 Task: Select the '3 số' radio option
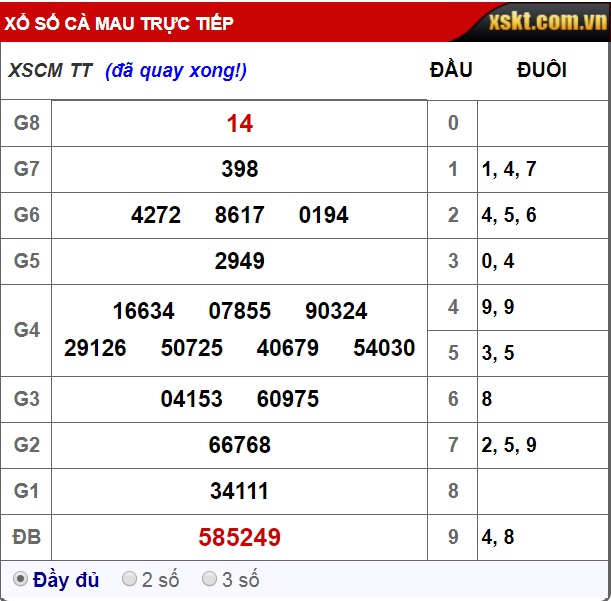[210, 579]
